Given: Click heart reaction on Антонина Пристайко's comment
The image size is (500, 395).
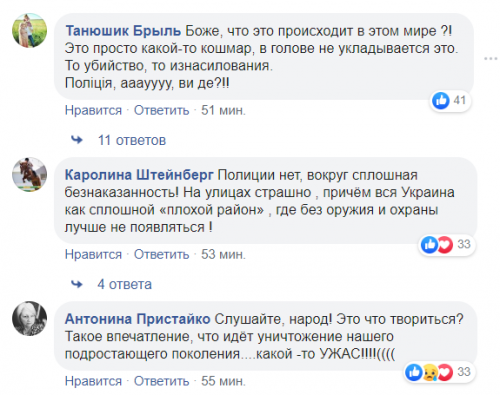Looking at the screenshot, I should (445, 372).
